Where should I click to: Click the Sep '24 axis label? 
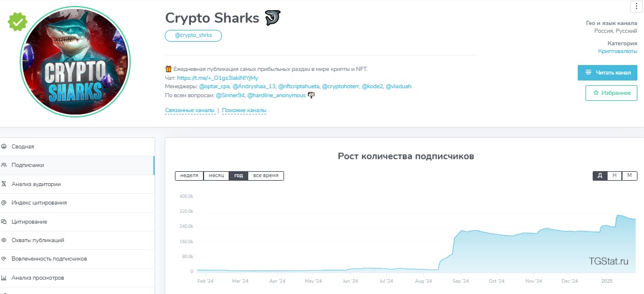pos(460,281)
